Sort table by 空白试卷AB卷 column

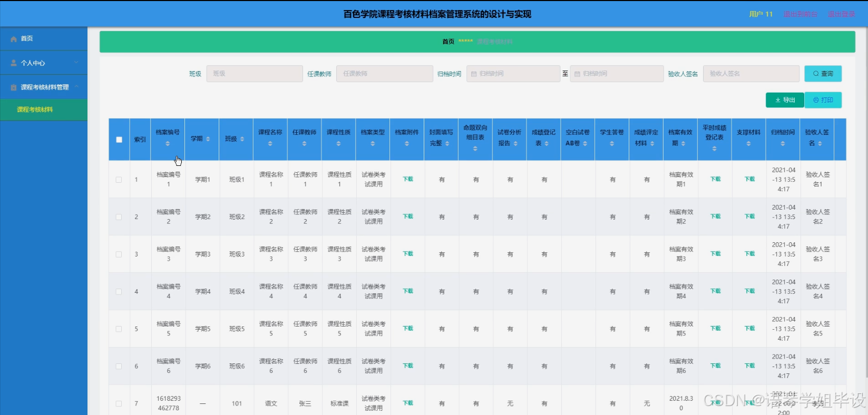[x=585, y=144]
